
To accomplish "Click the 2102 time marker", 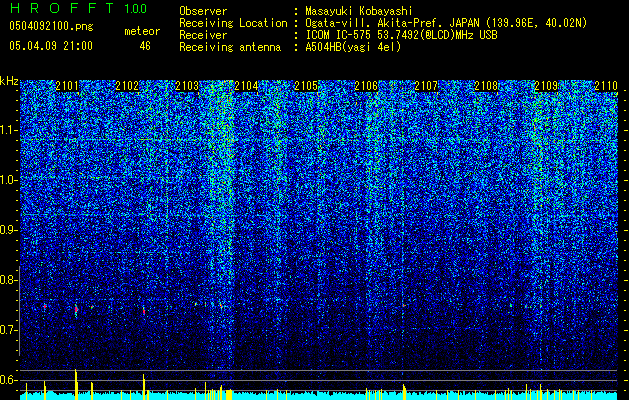I will [127, 86].
